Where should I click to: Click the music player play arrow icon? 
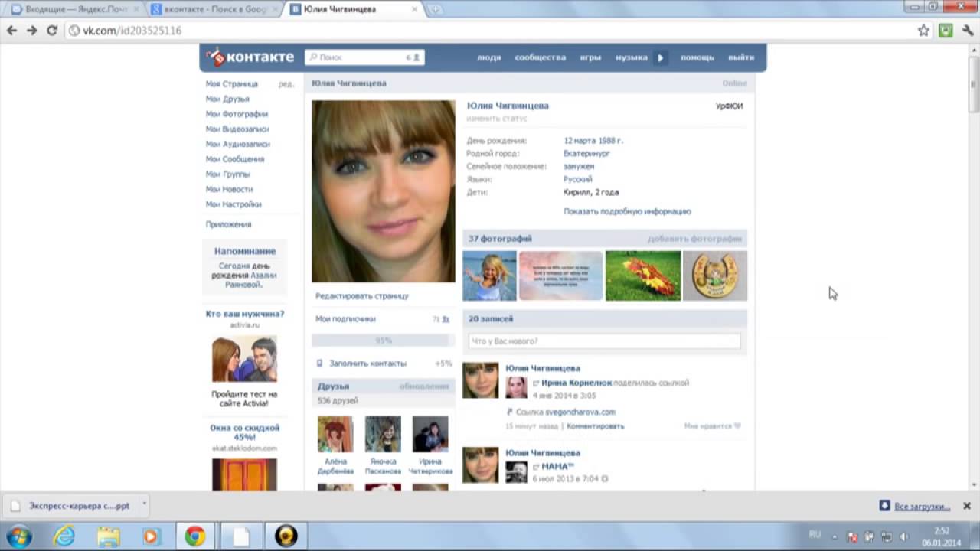(x=661, y=57)
